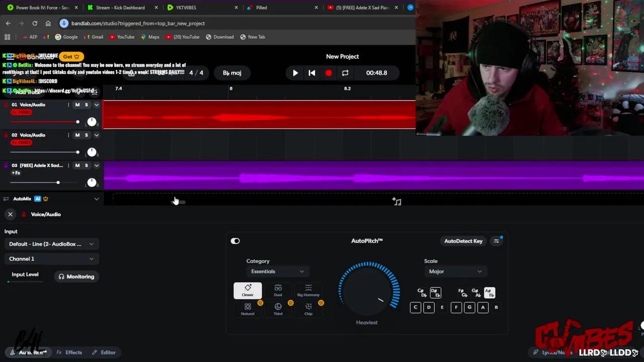The height and width of the screenshot is (362, 644).
Task: Select the Natural AutoPitch preset
Action: (x=248, y=309)
